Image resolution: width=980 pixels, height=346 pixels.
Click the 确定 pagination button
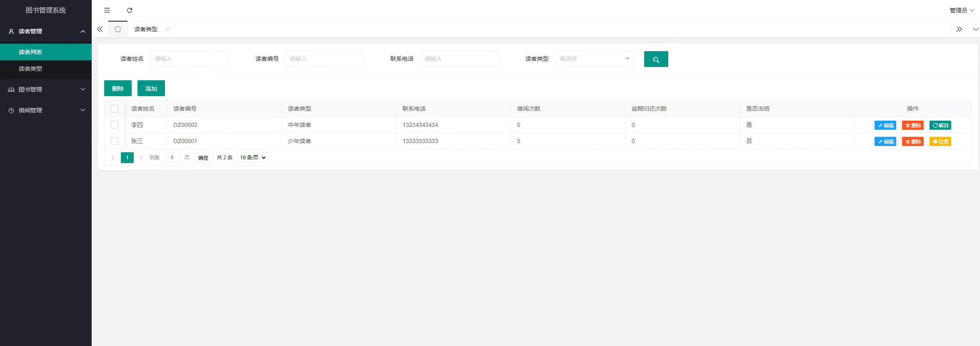(203, 158)
